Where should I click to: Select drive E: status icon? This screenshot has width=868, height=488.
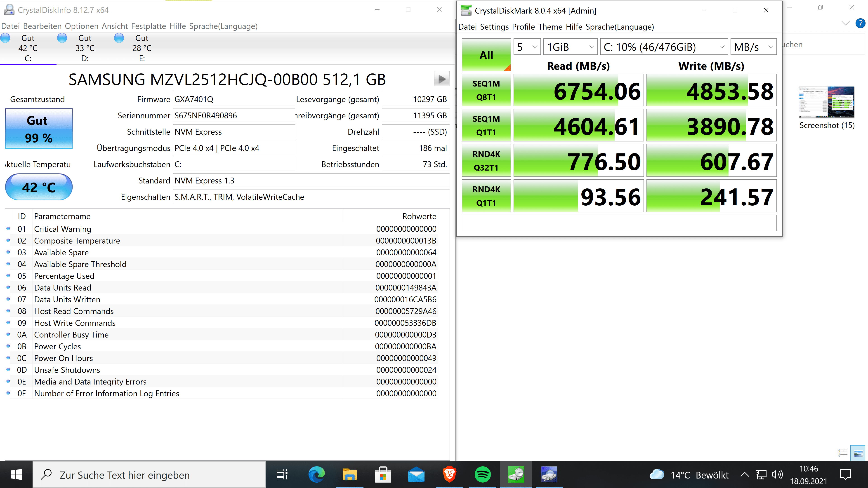click(x=119, y=38)
